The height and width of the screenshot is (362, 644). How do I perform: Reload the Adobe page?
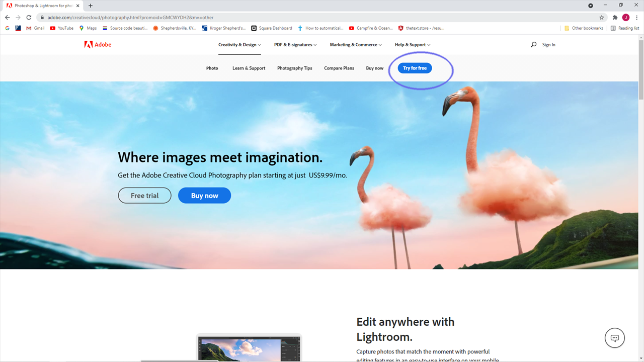pos(29,17)
